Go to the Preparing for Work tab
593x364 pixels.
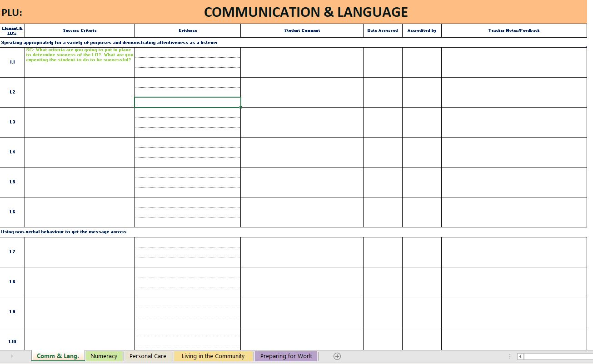click(286, 356)
